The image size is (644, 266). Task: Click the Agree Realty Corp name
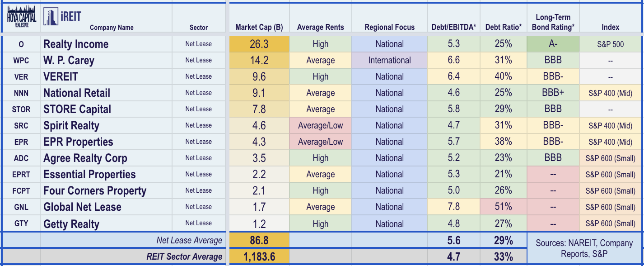click(x=85, y=158)
